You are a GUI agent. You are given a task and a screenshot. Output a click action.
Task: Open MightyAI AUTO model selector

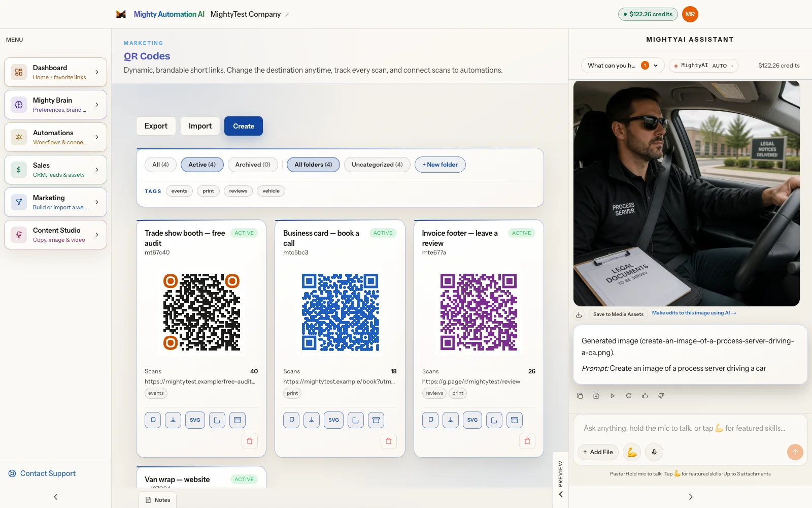[704, 66]
